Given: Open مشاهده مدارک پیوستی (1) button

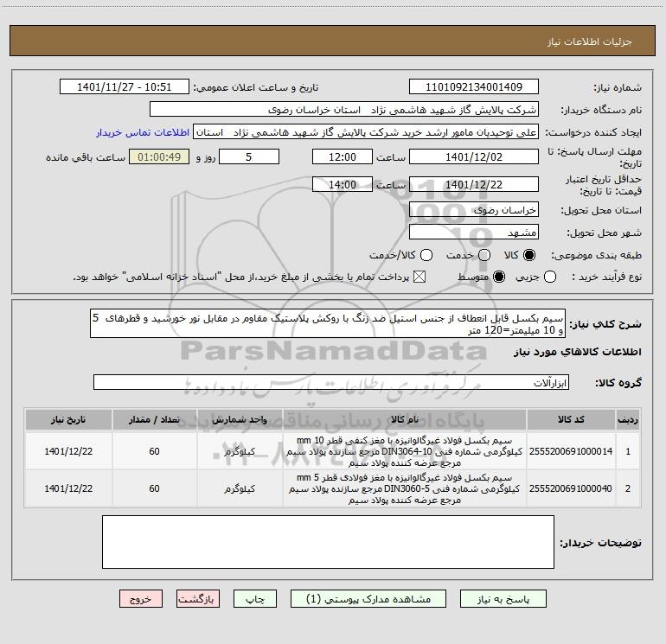Looking at the screenshot, I should tap(368, 598).
